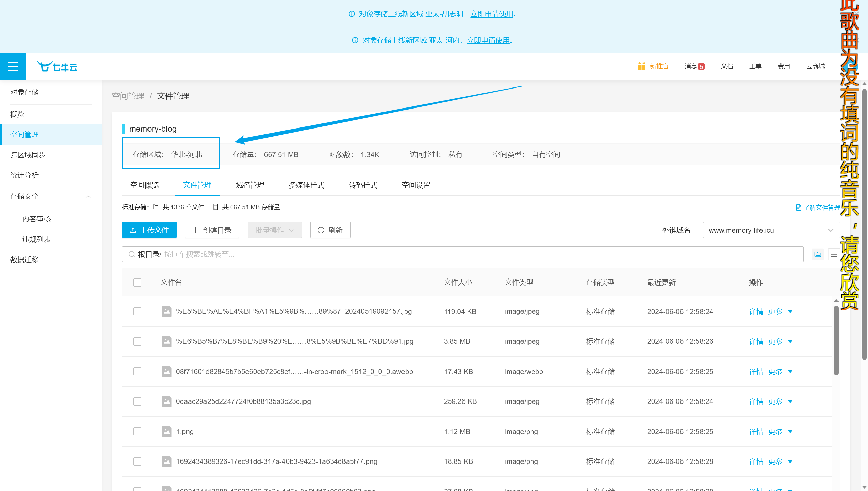This screenshot has height=491, width=868.
Task: Switch to folder view icon
Action: 817,254
